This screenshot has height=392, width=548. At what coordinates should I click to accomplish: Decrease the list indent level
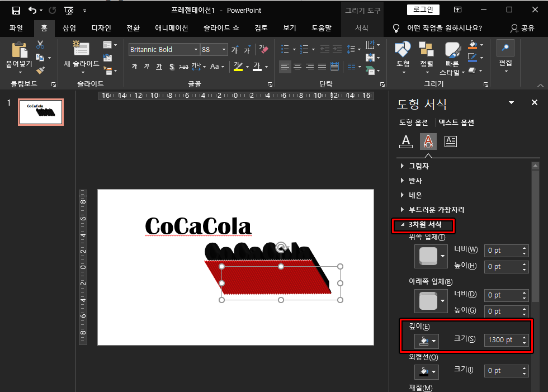(x=325, y=49)
